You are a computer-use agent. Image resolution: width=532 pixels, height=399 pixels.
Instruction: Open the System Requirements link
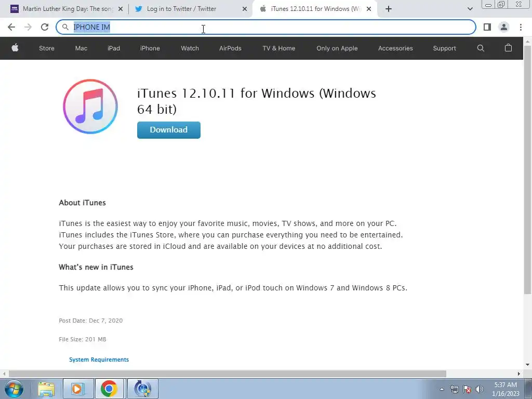[99, 360]
